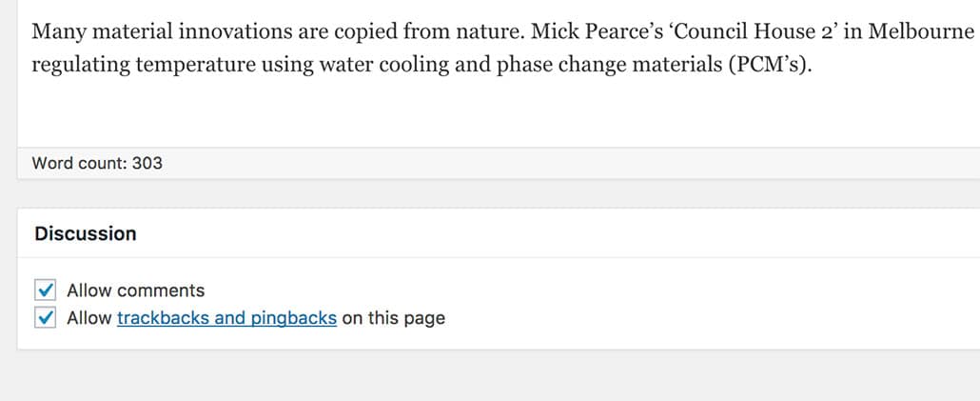Place cursor after '(PCM's).' in editor
The width and height of the screenshot is (980, 401).
pyautogui.click(x=815, y=70)
